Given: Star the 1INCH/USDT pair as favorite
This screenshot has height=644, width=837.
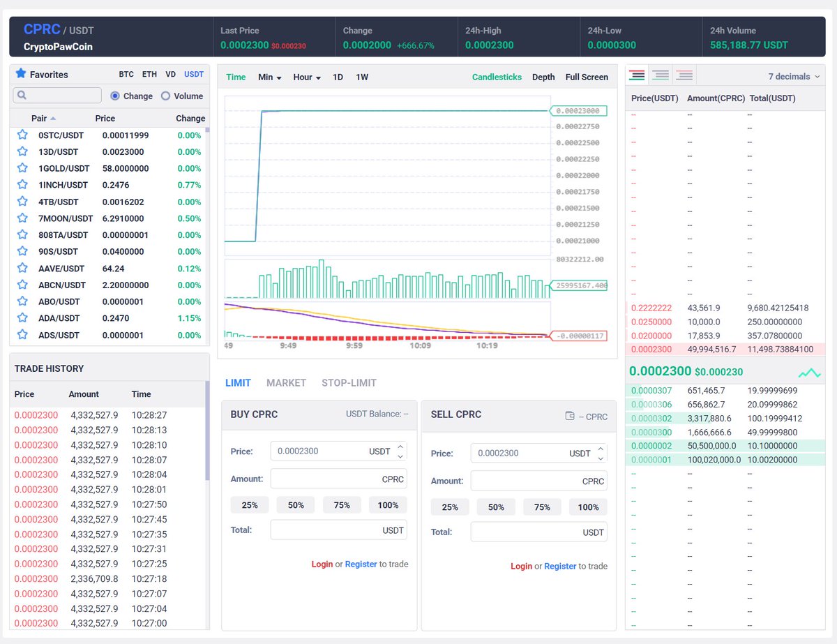Looking at the screenshot, I should (22, 185).
